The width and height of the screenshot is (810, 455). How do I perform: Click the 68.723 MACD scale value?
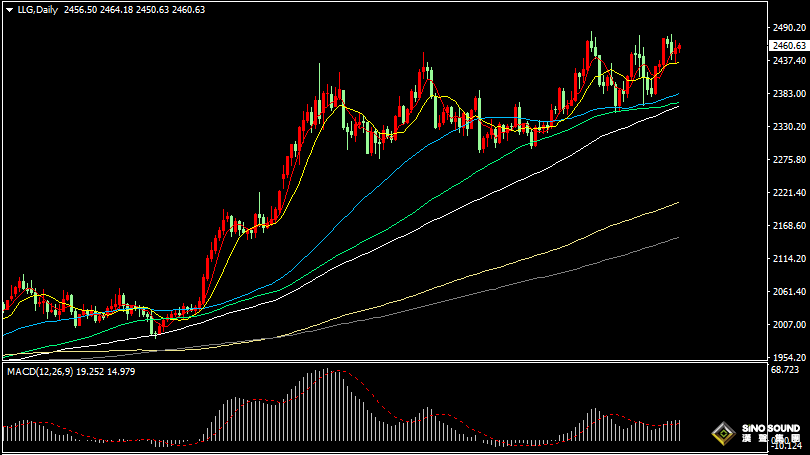pyautogui.click(x=785, y=370)
